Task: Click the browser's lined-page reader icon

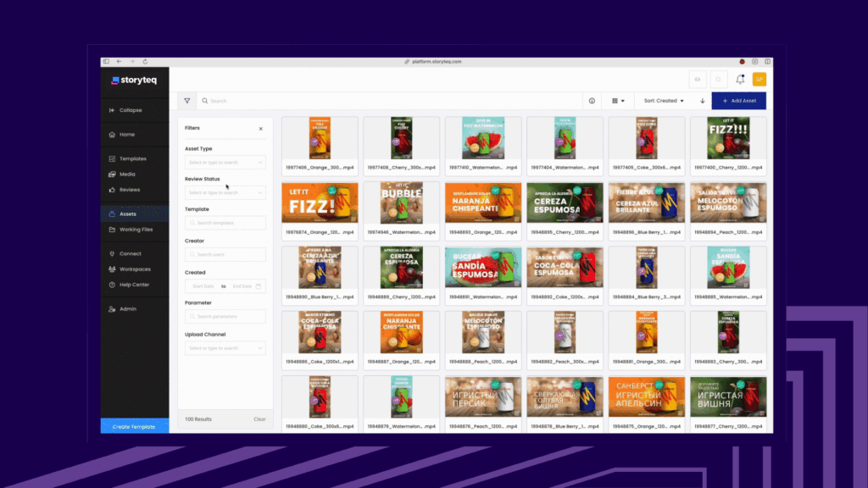Action: point(755,61)
